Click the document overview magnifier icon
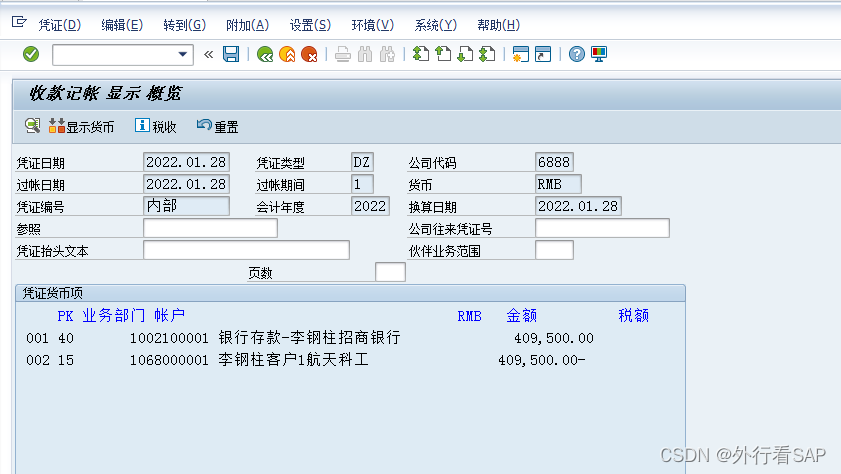Viewport: 841px width, 474px height. [32, 126]
